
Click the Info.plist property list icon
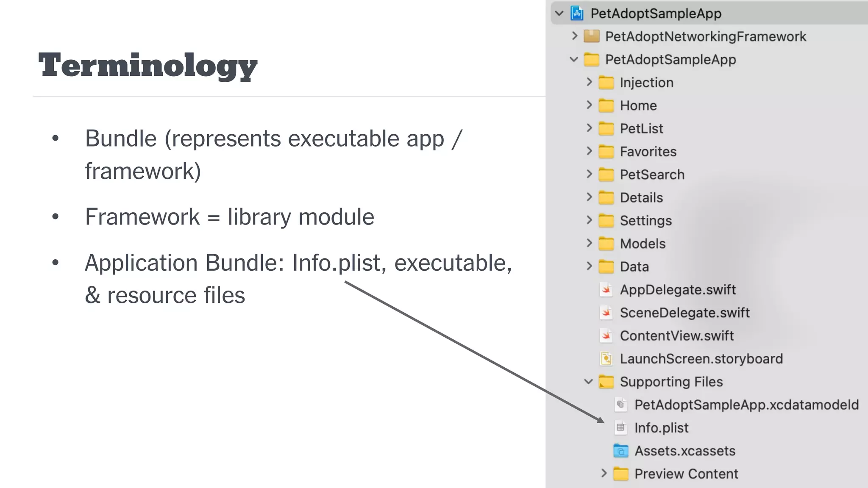pos(621,428)
